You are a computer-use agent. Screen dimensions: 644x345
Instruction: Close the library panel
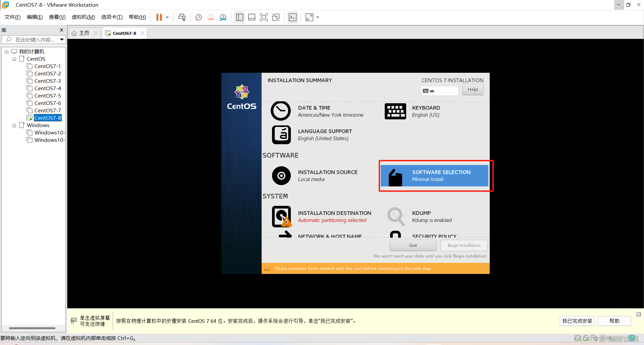point(61,30)
